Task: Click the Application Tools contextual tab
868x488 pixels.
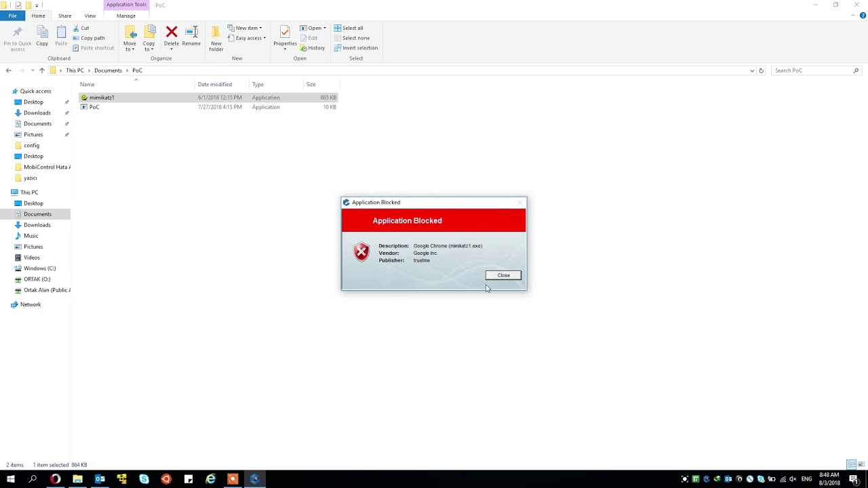Action: [x=126, y=5]
